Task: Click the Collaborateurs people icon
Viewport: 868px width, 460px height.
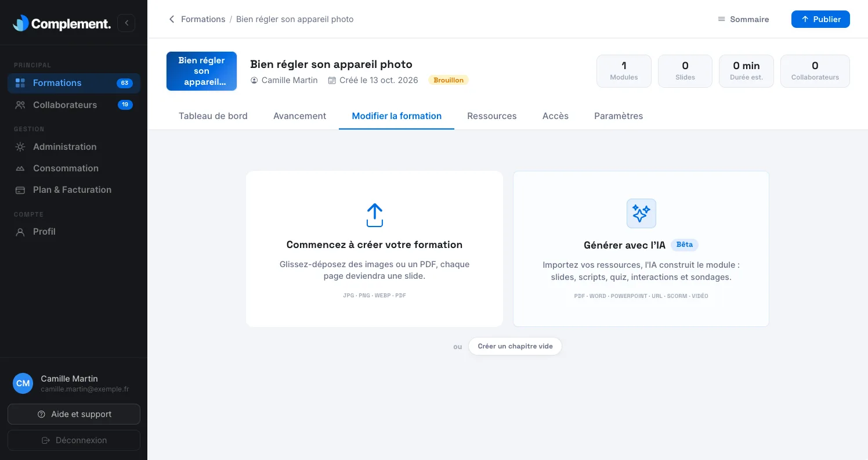Action: click(20, 105)
